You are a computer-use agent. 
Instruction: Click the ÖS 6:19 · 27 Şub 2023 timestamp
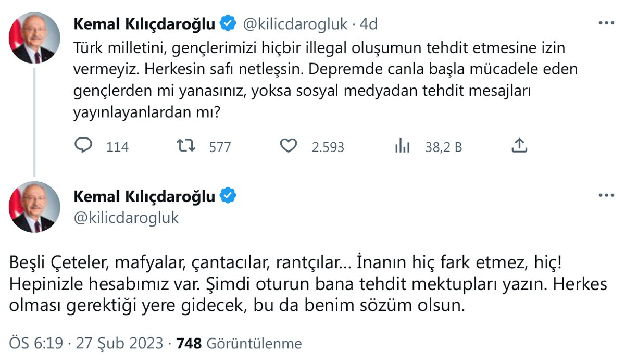point(87,344)
